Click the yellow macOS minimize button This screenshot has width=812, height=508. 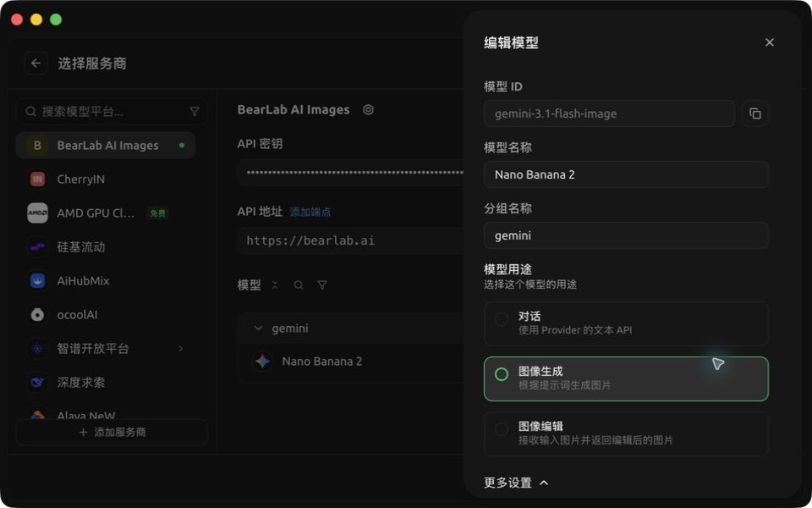[36, 19]
